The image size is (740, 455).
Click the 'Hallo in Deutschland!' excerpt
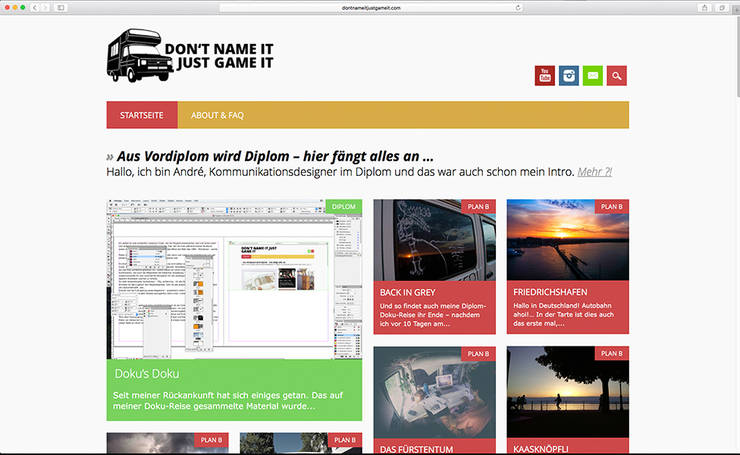click(x=563, y=314)
